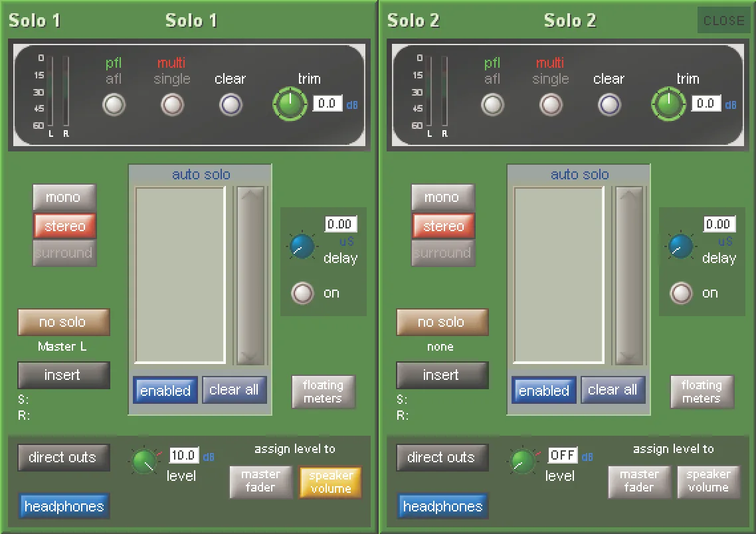Screen dimensions: 756x534
Task: Assign level to master fader, Solo 1
Action: [261, 482]
